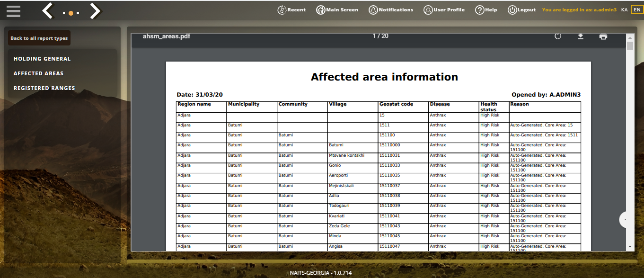Go back with the left chevron arrow

(47, 10)
